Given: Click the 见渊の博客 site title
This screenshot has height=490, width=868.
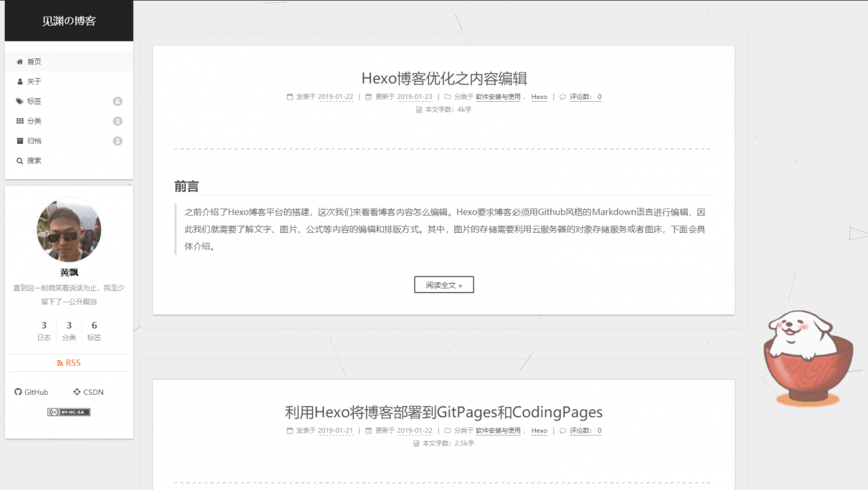Looking at the screenshot, I should [69, 21].
